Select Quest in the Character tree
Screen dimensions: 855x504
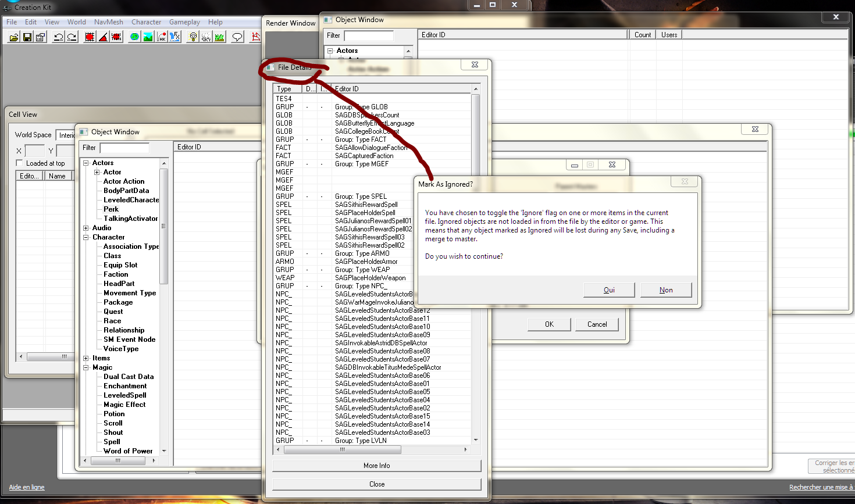113,312
